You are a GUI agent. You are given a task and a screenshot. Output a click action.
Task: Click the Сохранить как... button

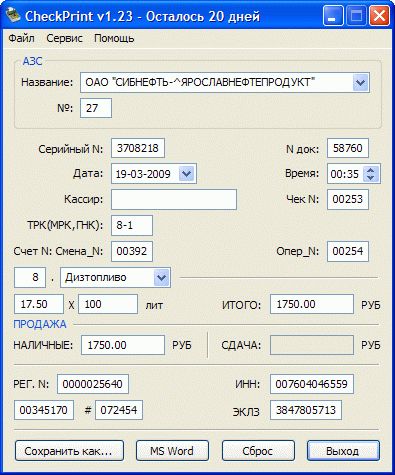click(x=69, y=451)
